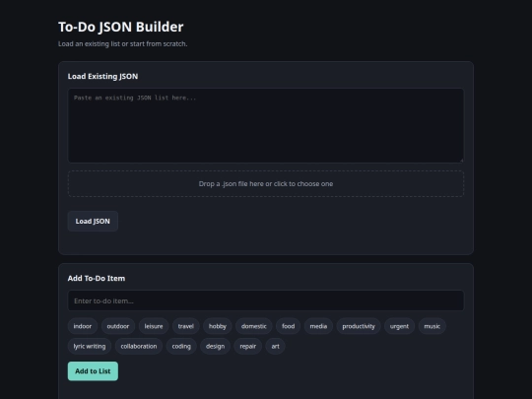Image resolution: width=532 pixels, height=399 pixels.
Task: Select the music tag chip
Action: pyautogui.click(x=432, y=326)
